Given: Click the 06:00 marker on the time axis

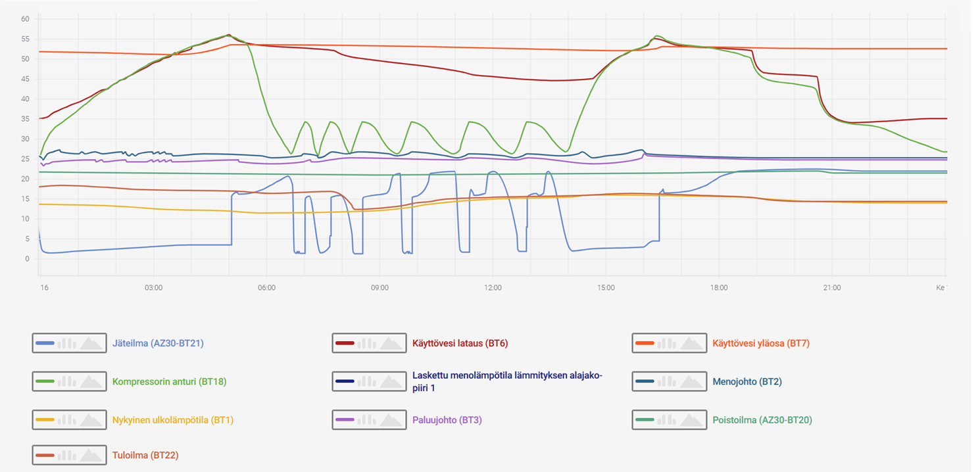Looking at the screenshot, I should (x=266, y=288).
